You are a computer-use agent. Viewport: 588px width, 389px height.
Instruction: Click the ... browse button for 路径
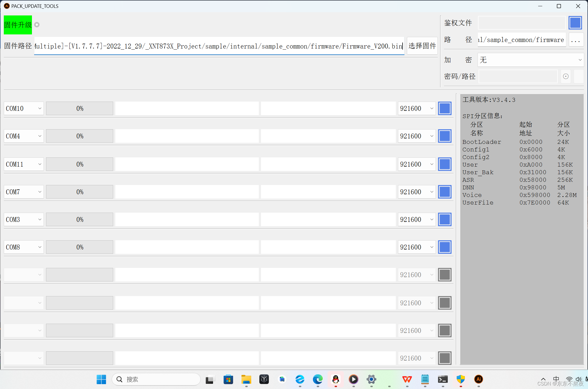576,40
